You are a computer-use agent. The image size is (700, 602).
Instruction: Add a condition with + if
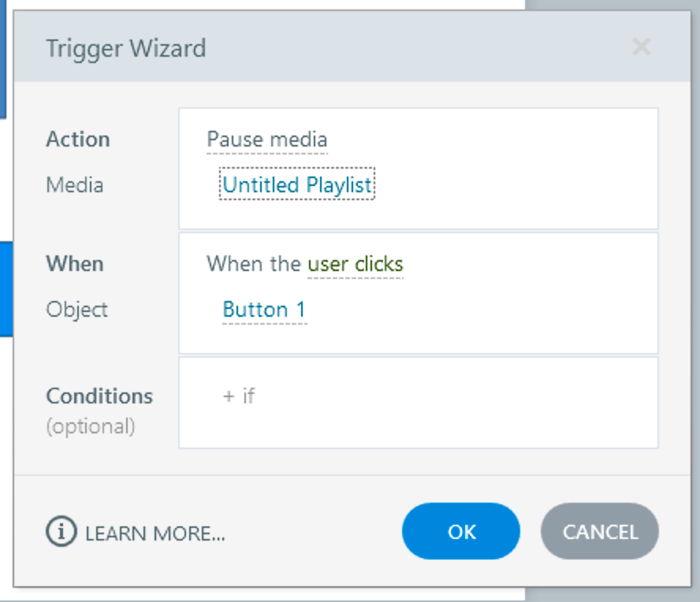pyautogui.click(x=239, y=396)
